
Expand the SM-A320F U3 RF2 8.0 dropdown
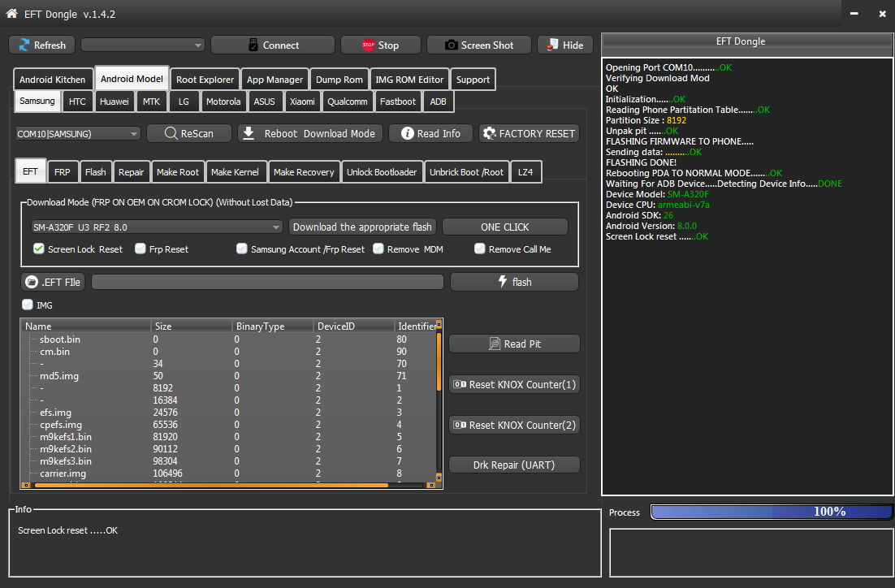click(x=157, y=227)
